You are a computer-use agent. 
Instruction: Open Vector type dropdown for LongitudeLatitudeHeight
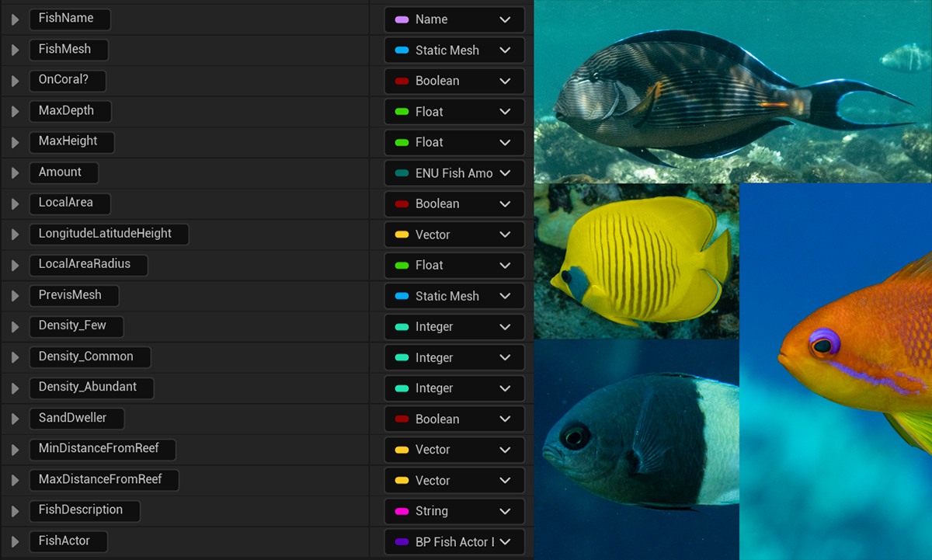[454, 235]
